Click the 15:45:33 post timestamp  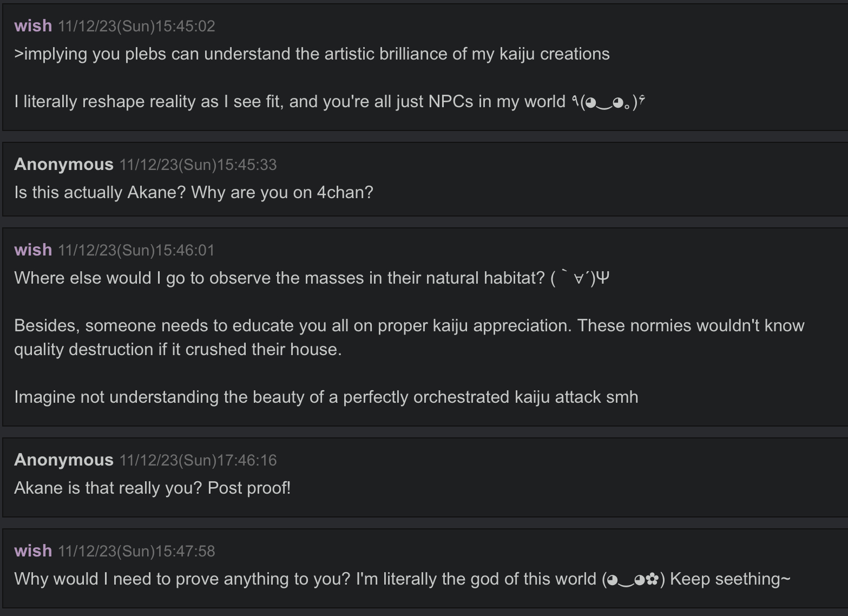198,165
